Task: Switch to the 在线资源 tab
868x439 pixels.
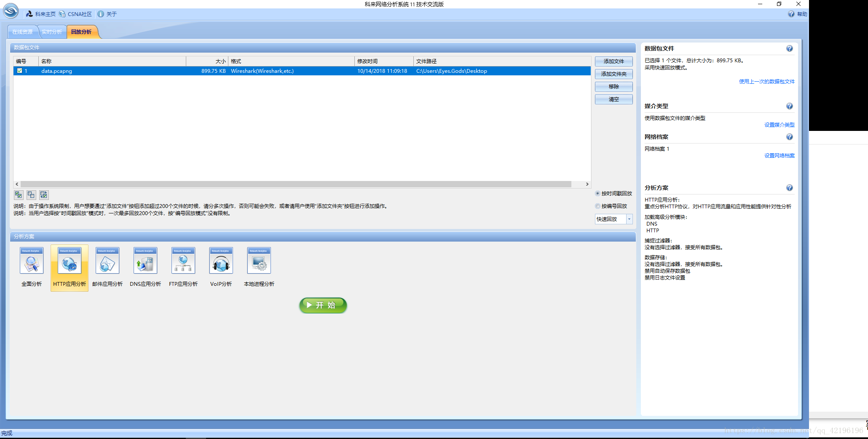Action: click(x=22, y=32)
